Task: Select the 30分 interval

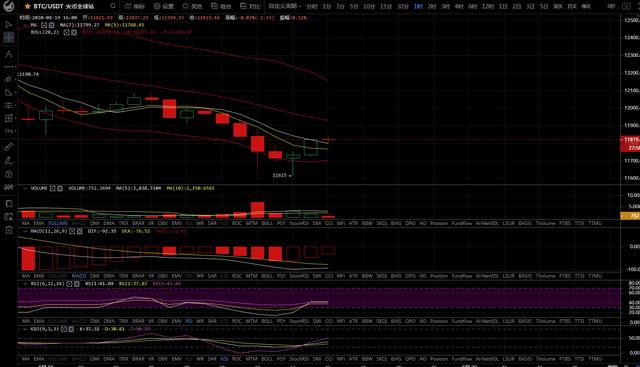Action: coord(403,6)
